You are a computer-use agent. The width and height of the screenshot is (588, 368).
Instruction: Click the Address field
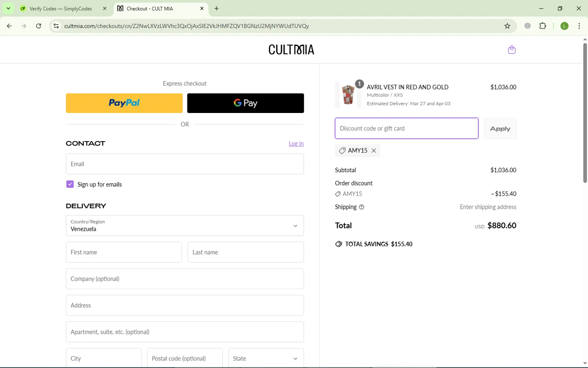[185, 305]
